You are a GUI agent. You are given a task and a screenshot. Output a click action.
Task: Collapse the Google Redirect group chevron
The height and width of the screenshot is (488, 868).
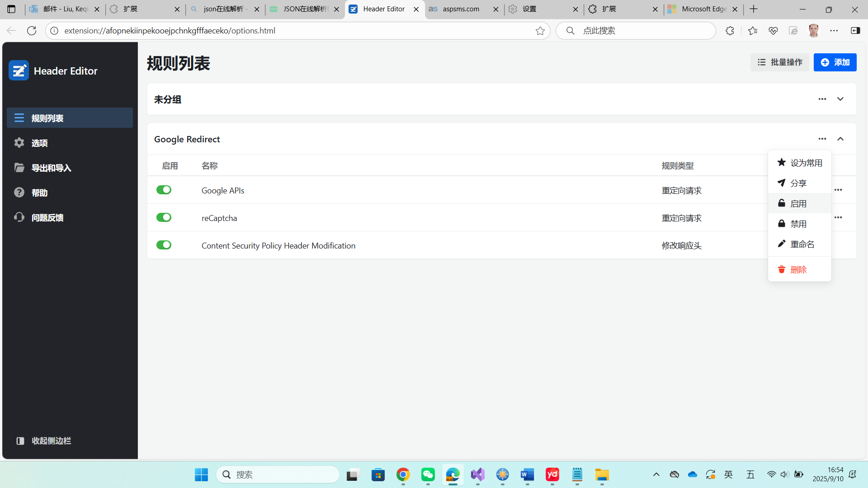(x=840, y=139)
